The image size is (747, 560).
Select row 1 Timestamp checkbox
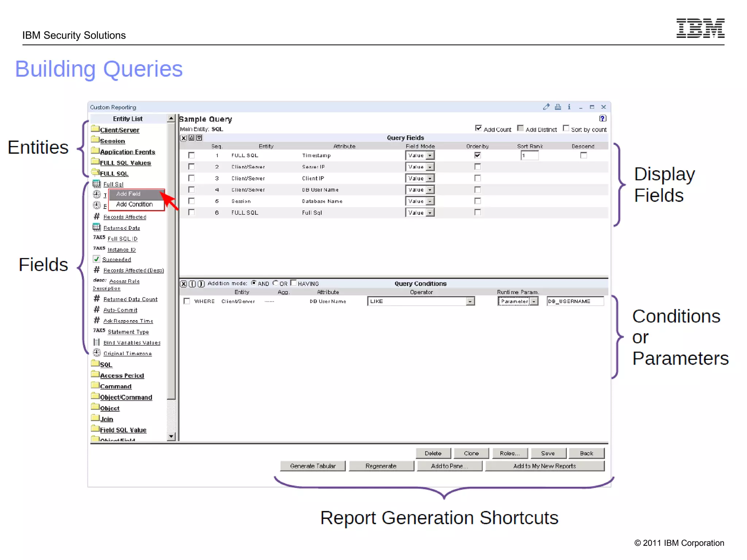[x=191, y=155]
